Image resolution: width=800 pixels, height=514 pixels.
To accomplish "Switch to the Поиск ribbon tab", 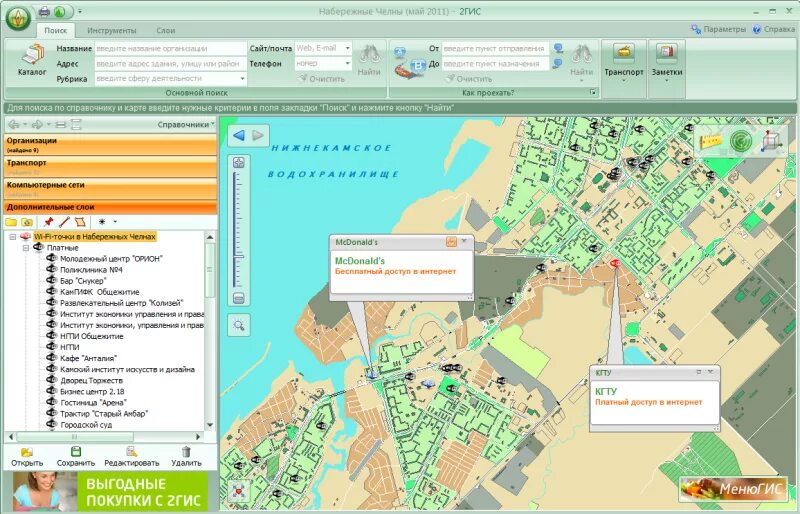I will click(56, 30).
